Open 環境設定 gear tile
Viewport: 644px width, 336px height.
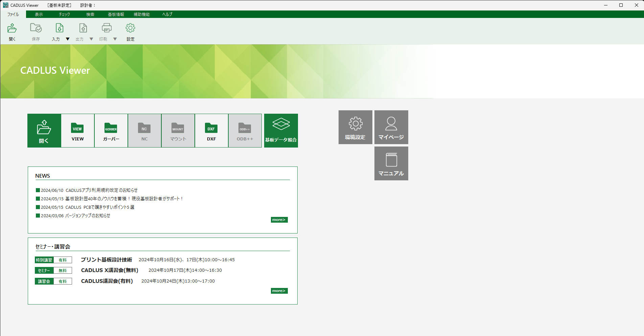coord(355,127)
